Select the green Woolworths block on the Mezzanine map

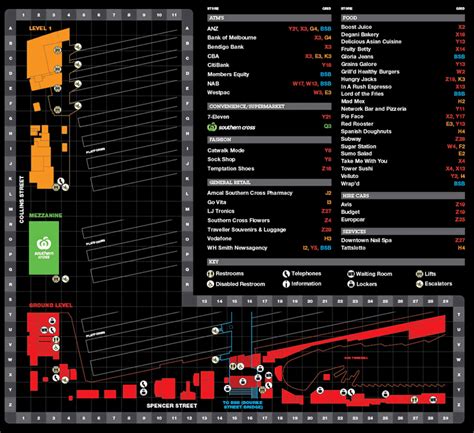click(44, 248)
